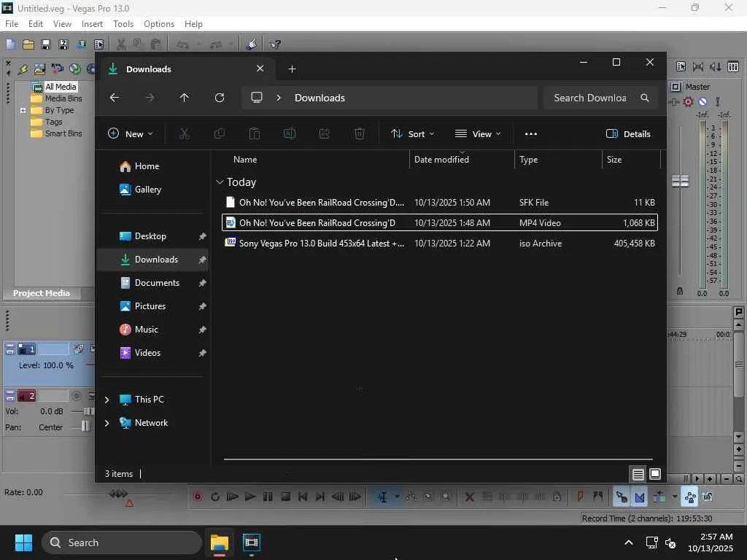747x560 pixels.
Task: Open the Sort dropdown in File Explorer
Action: coord(413,134)
